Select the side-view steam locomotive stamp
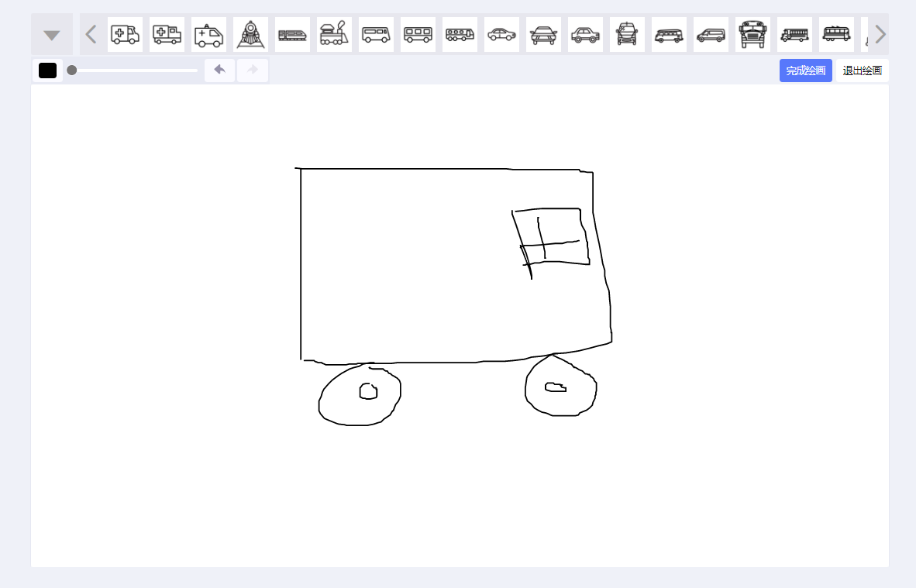916x588 pixels. point(334,35)
